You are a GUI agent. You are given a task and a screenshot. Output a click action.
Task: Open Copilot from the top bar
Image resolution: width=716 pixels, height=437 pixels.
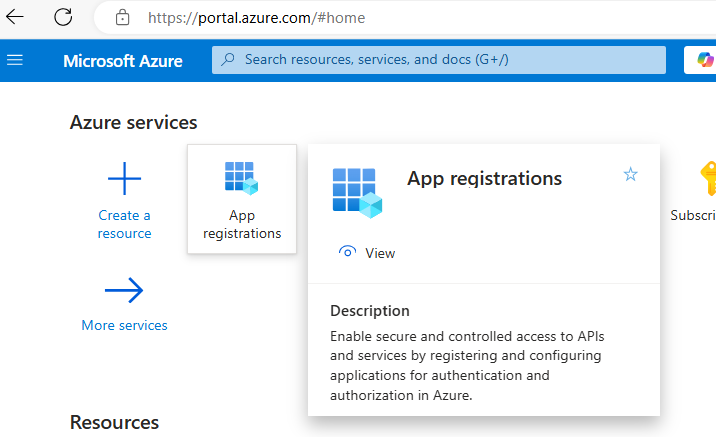tap(705, 60)
